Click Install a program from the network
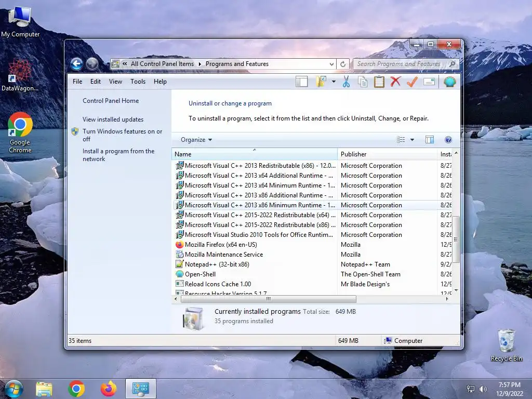Image resolution: width=532 pixels, height=399 pixels. 118,155
